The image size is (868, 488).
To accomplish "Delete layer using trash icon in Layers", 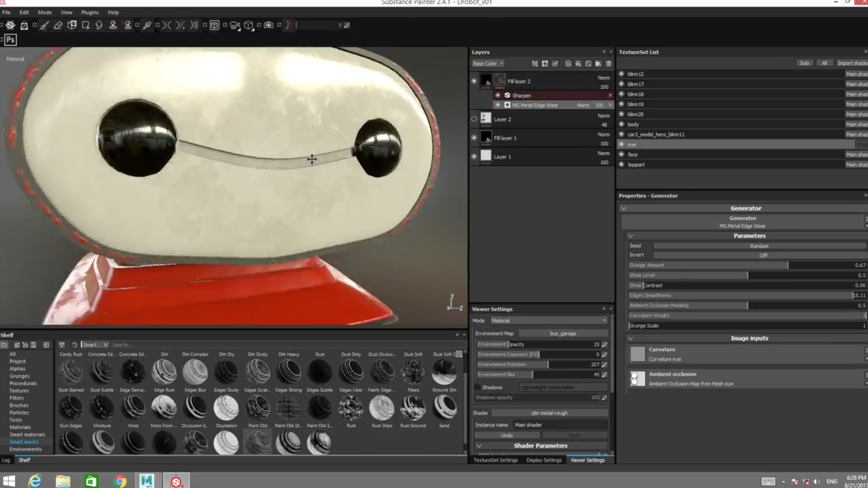I will click(609, 64).
